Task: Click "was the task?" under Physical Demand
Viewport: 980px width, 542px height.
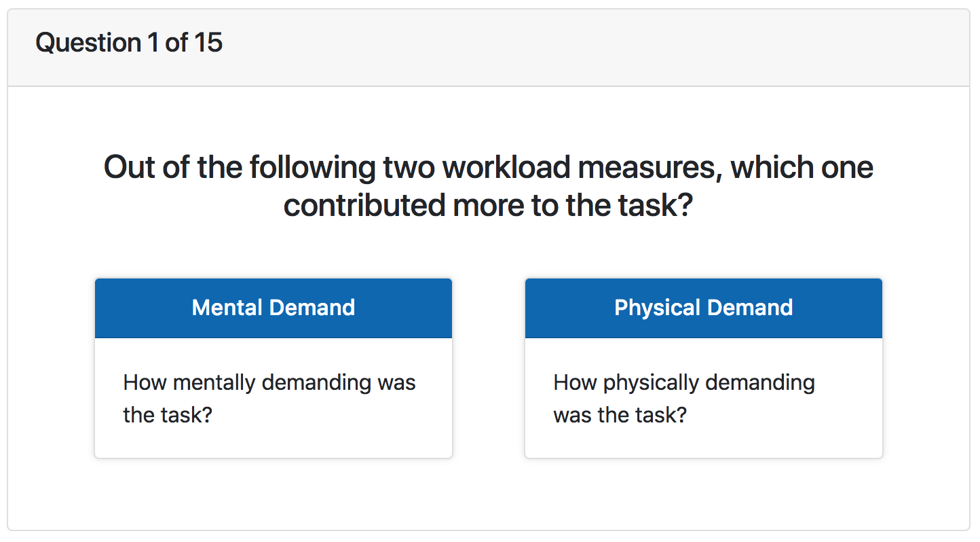Action: (x=620, y=414)
